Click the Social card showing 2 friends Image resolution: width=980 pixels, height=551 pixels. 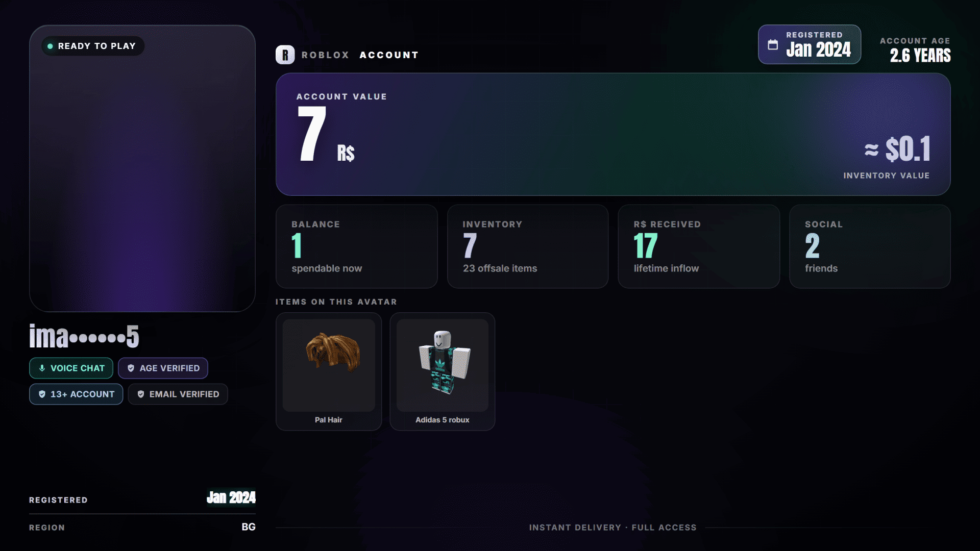[870, 246]
